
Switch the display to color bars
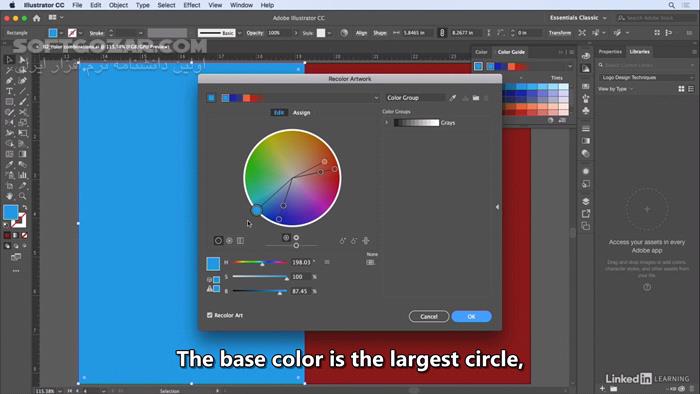tap(240, 241)
